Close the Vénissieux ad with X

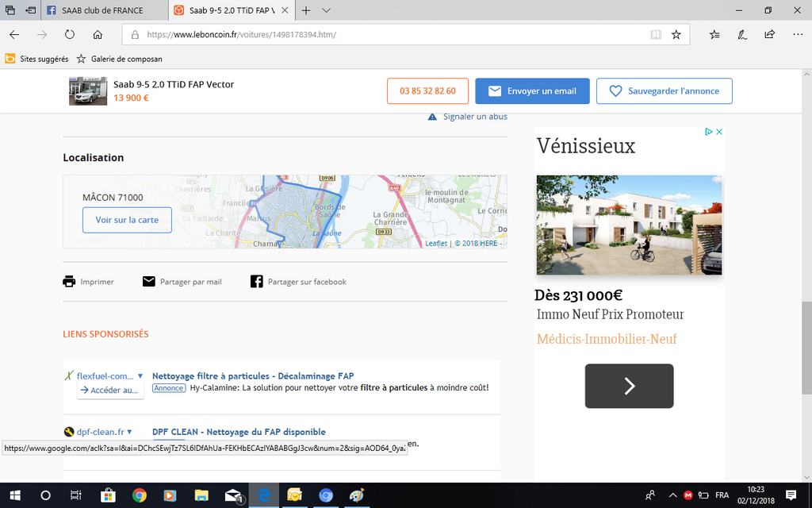coord(718,132)
